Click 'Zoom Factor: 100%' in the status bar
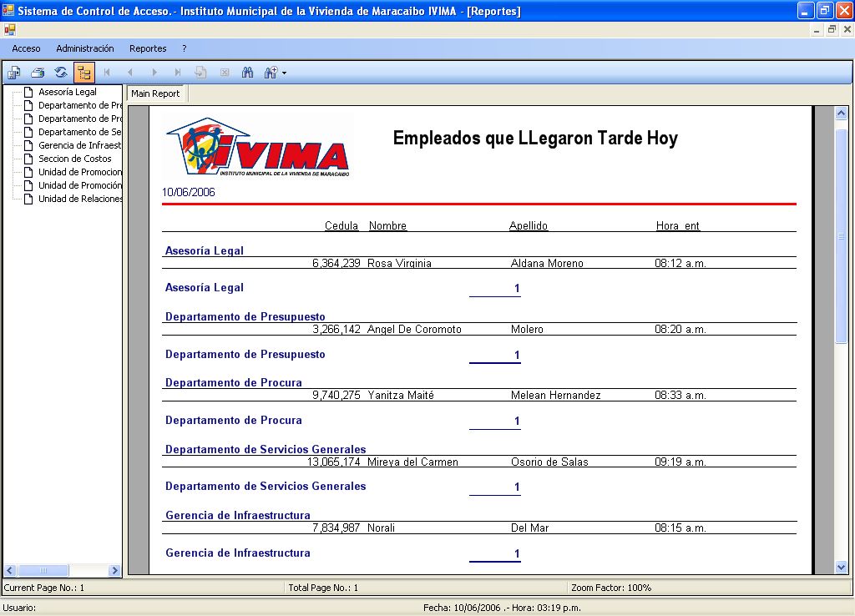This screenshot has height=616, width=855. pyautogui.click(x=611, y=588)
